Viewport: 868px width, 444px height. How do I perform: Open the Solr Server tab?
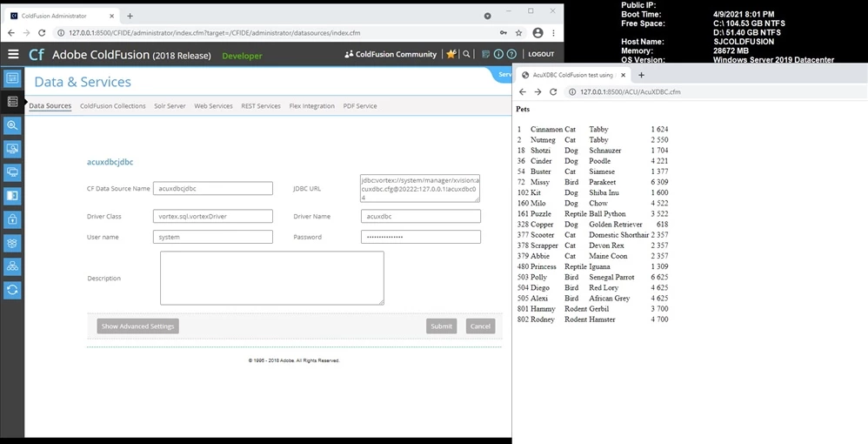170,106
